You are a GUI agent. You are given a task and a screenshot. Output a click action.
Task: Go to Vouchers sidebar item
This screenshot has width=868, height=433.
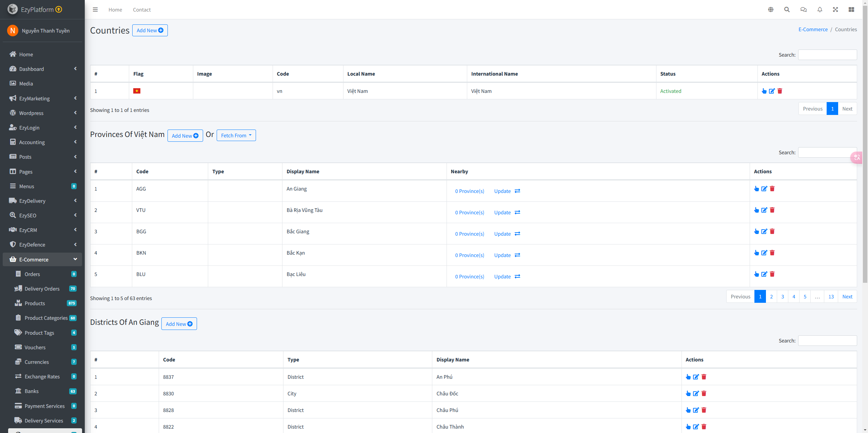[x=35, y=347]
